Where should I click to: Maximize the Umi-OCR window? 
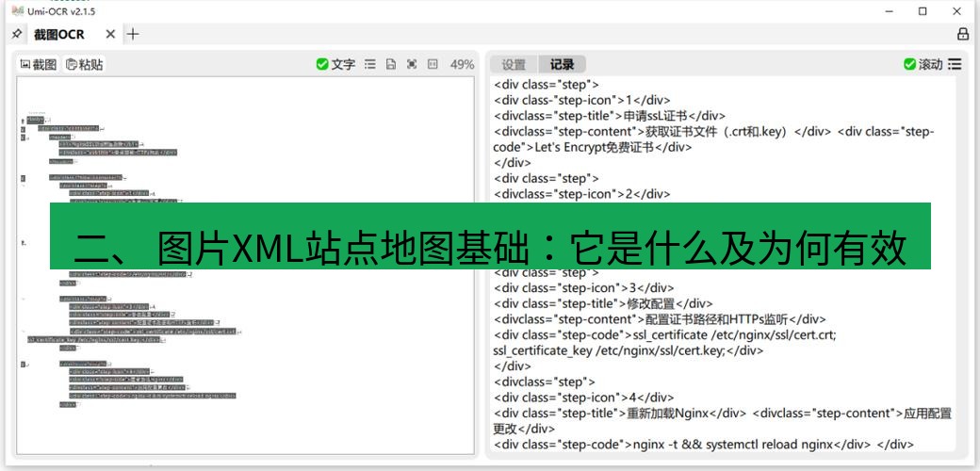coord(923,10)
